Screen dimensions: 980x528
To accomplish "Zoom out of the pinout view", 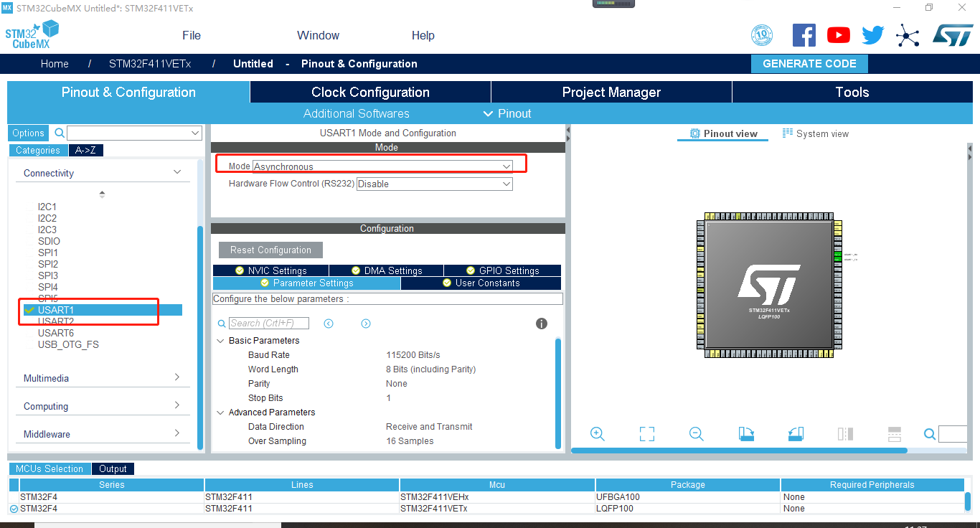I will 696,434.
